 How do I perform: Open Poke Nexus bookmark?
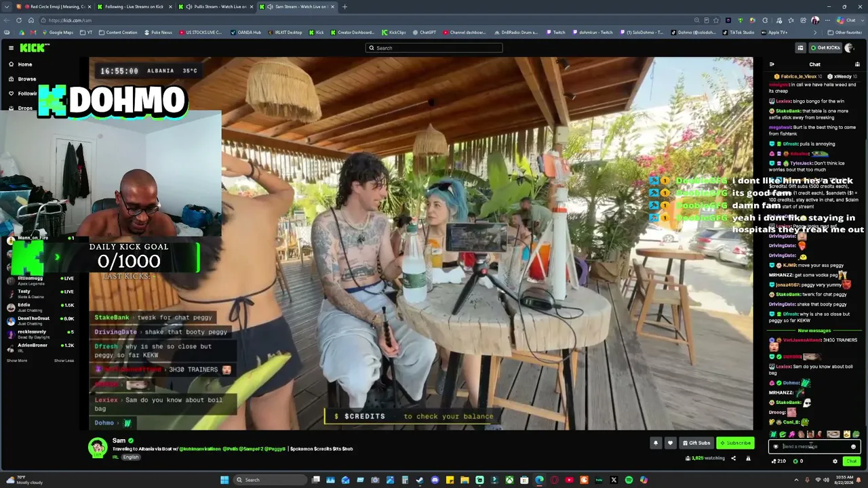pos(158,33)
